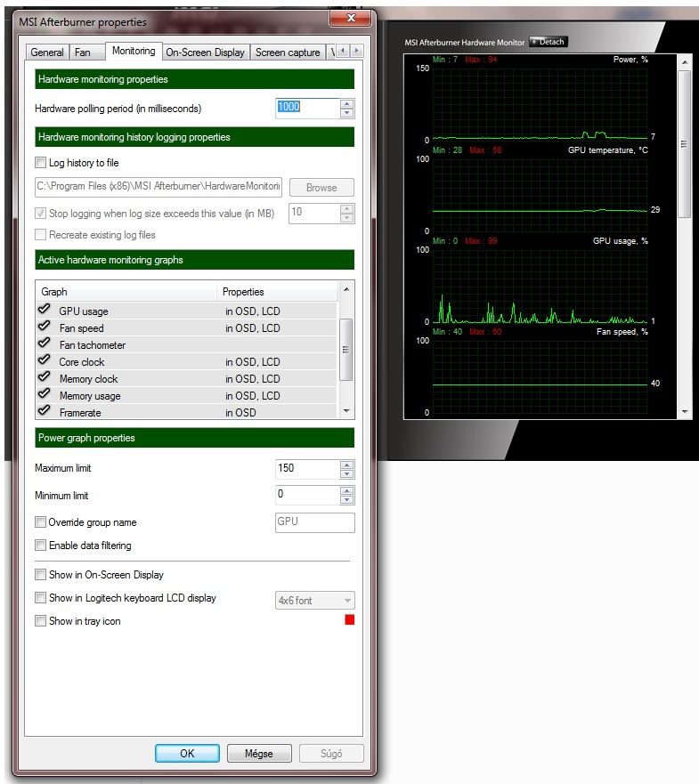Click the red tray icon color swatch

pyautogui.click(x=350, y=620)
